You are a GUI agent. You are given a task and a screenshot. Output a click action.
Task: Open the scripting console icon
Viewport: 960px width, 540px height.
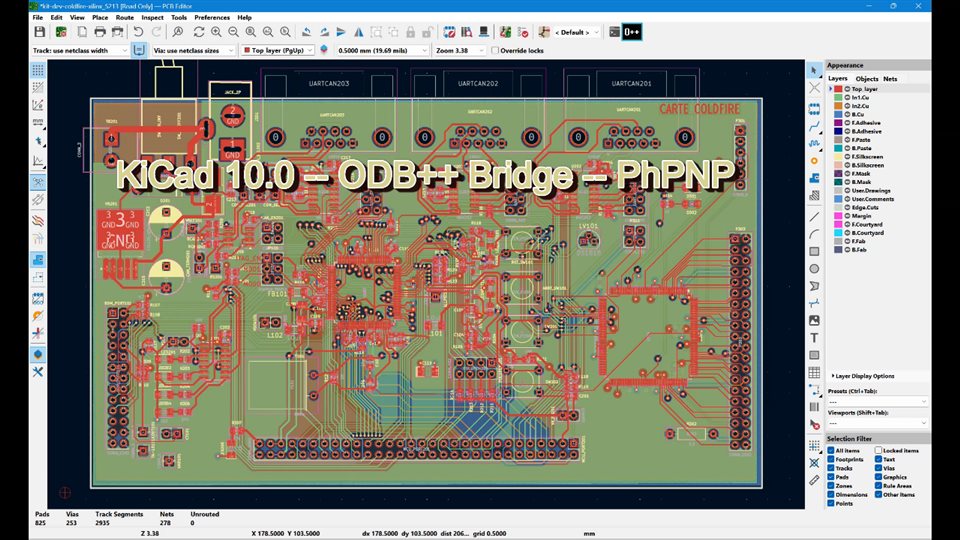(x=614, y=32)
